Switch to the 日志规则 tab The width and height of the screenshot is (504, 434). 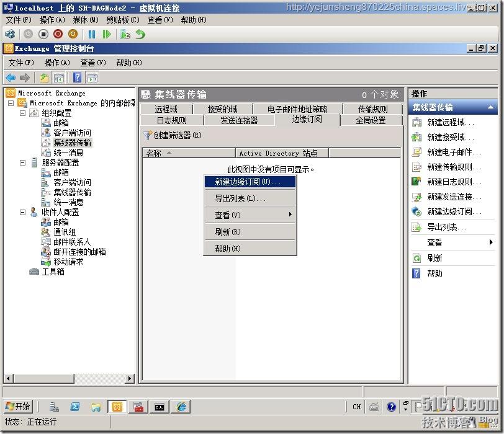pyautogui.click(x=172, y=120)
